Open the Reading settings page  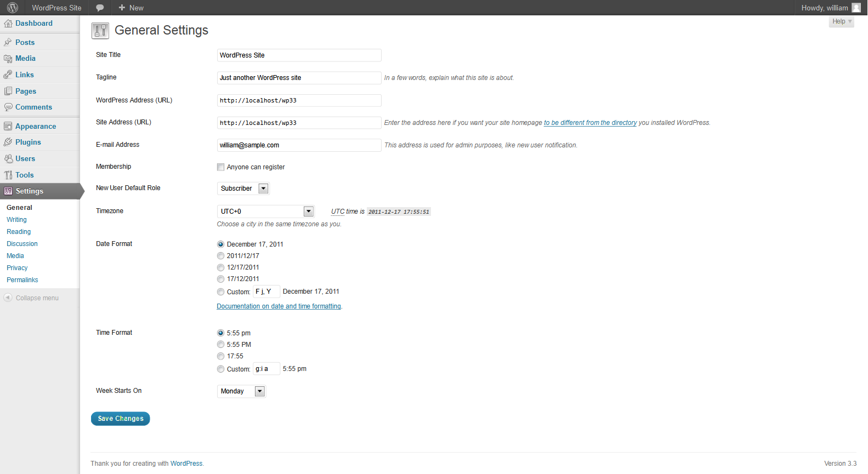[19, 232]
